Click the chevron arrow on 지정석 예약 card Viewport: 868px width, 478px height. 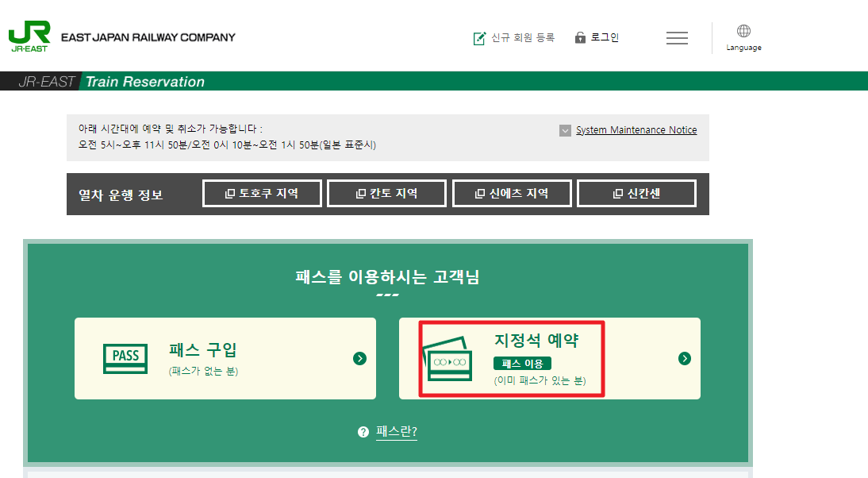[x=684, y=358]
